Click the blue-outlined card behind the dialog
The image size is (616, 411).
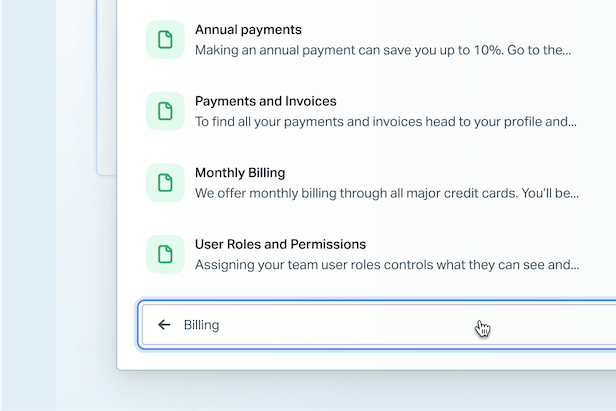pos(106,86)
